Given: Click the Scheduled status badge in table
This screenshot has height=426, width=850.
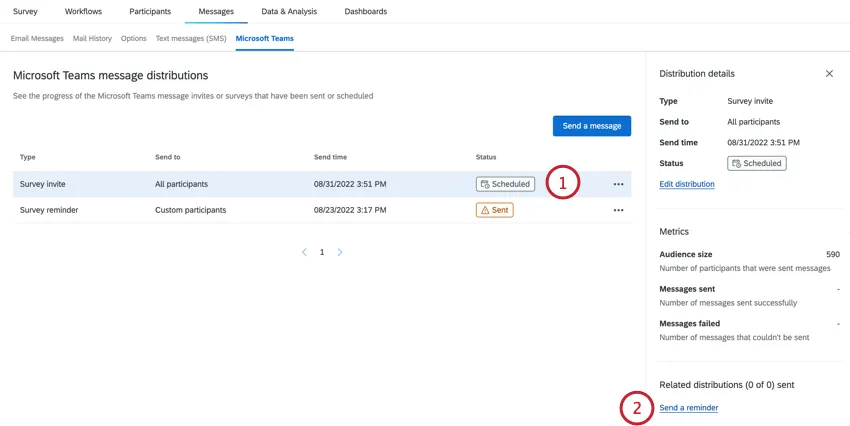Looking at the screenshot, I should click(x=505, y=185).
